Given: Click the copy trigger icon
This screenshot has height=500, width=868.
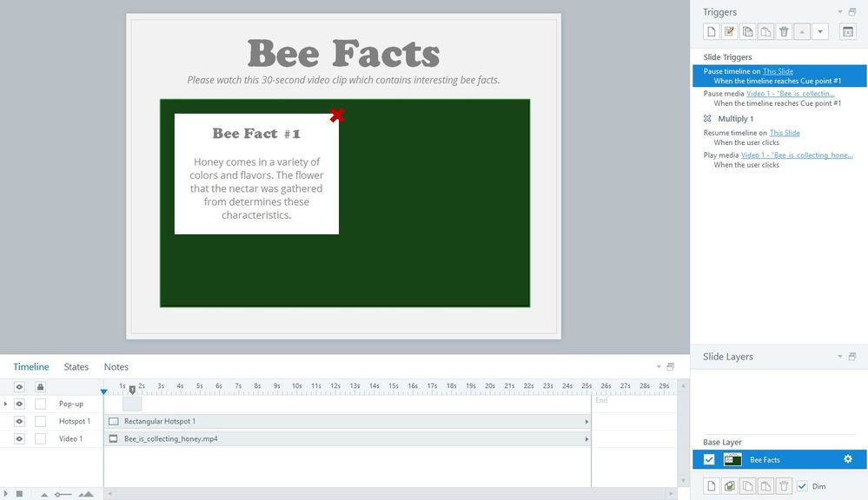Looking at the screenshot, I should point(747,32).
